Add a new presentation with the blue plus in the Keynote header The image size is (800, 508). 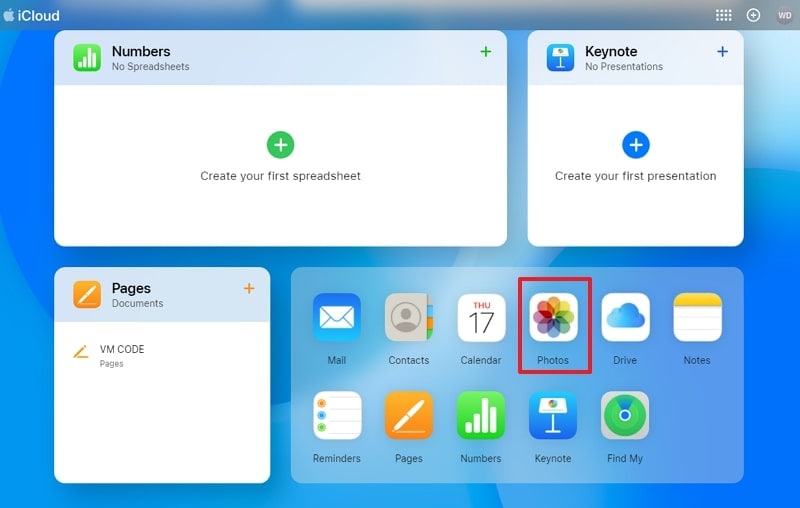[722, 51]
